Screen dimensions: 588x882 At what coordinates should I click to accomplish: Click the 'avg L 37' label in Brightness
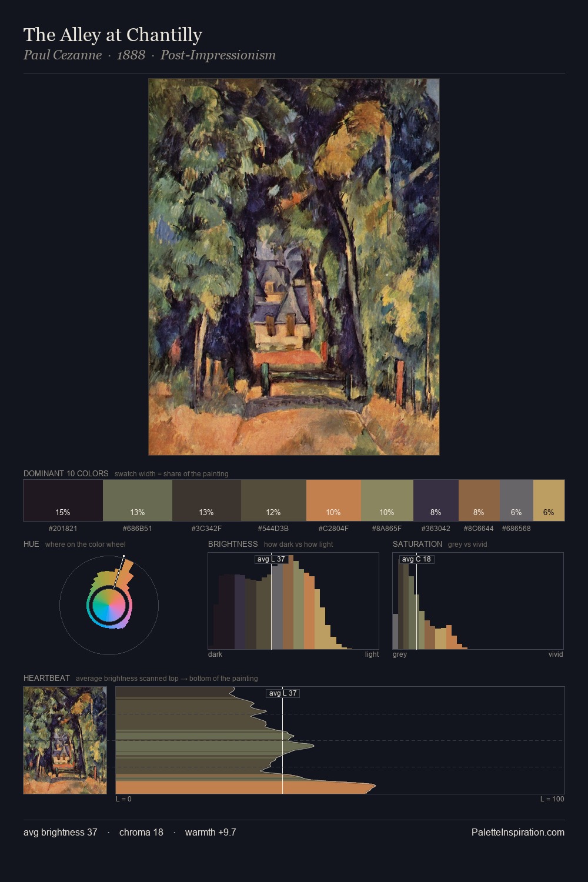point(271,559)
